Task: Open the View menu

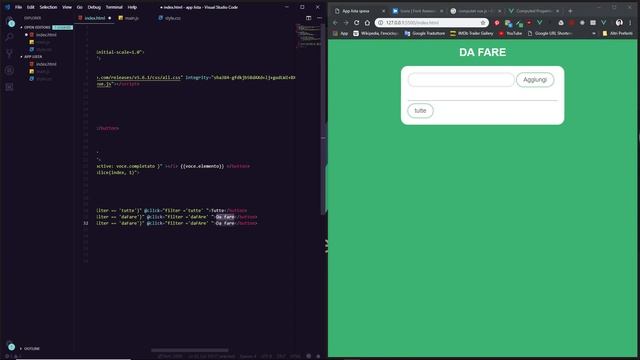Action: click(x=67, y=7)
